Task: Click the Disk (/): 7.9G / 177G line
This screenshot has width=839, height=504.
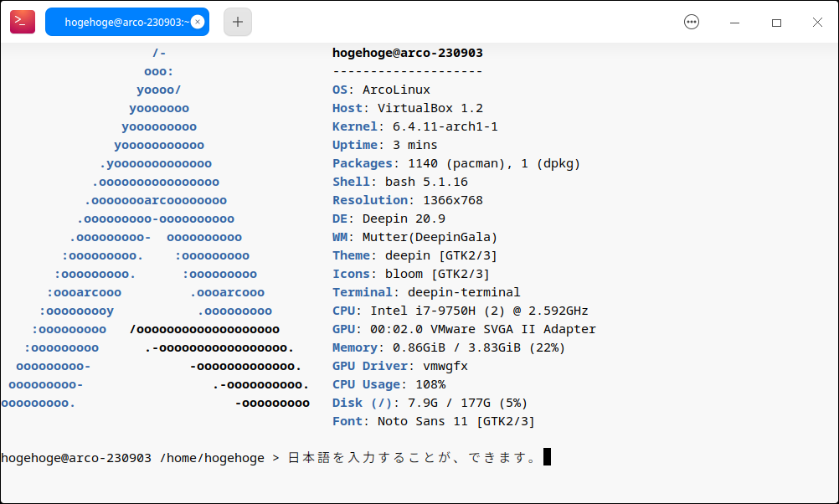Action: pyautogui.click(x=430, y=403)
